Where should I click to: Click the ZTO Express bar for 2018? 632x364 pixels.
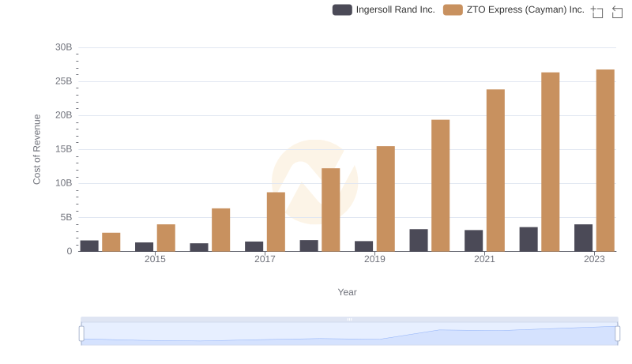[x=331, y=210]
